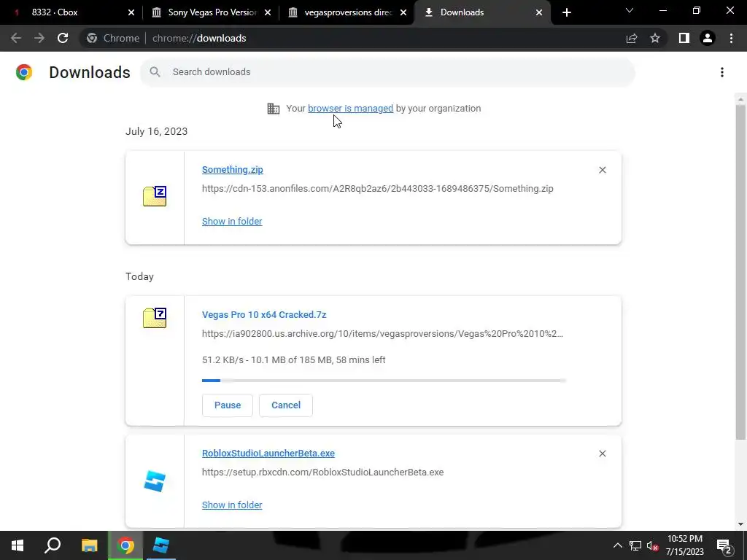Open the tab search chevron dropdown

point(630,10)
